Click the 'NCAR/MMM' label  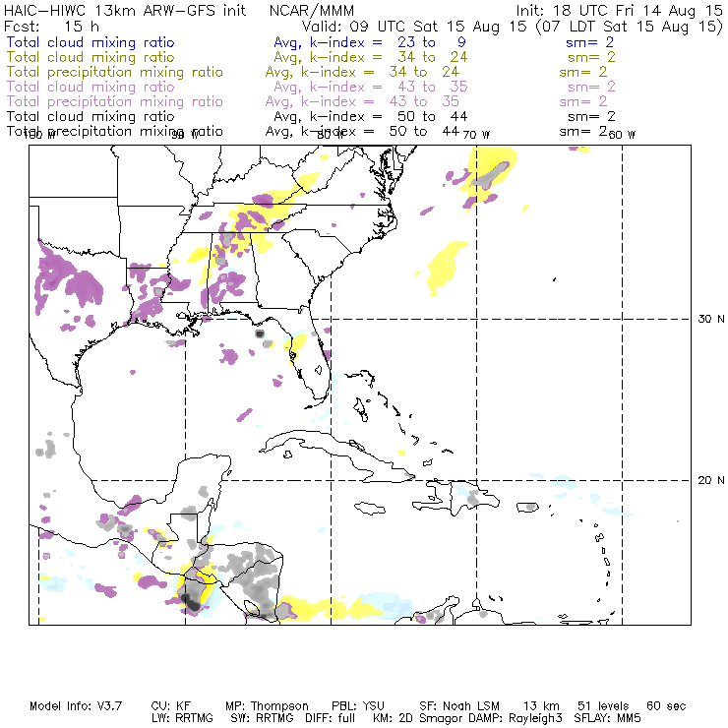click(312, 10)
